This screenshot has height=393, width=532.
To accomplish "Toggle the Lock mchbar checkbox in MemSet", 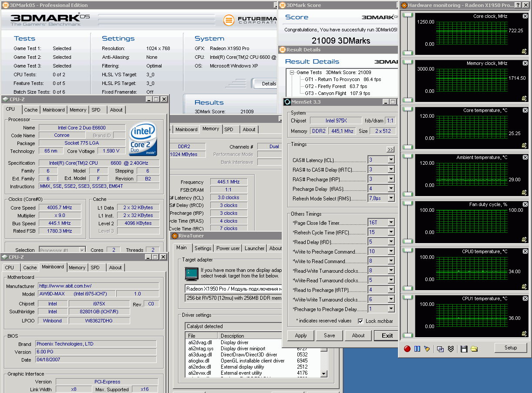I will 360,321.
